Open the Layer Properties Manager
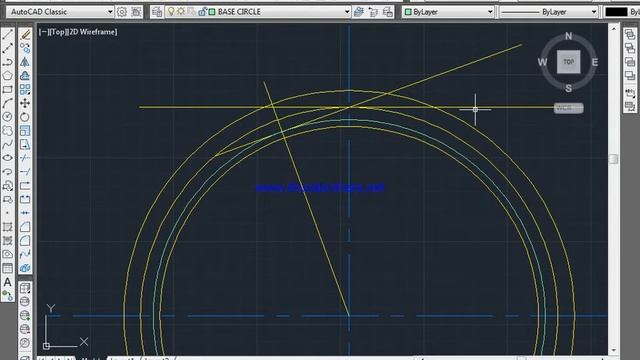 click(x=157, y=12)
